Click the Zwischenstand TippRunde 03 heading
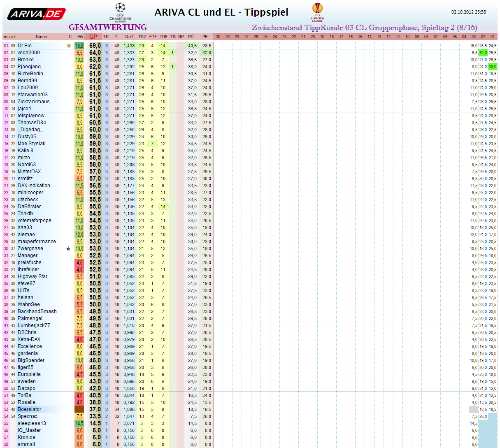Screen dimensions: 500x448 365,28
